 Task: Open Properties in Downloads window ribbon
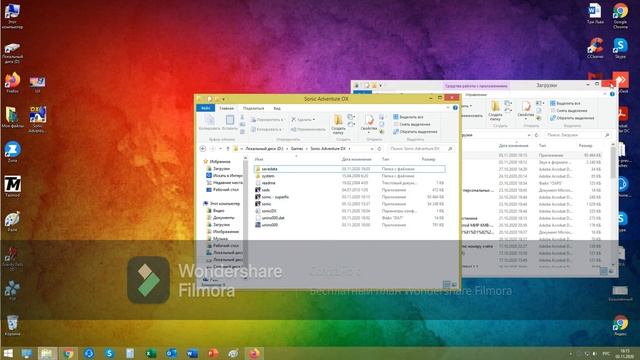pos(526,110)
